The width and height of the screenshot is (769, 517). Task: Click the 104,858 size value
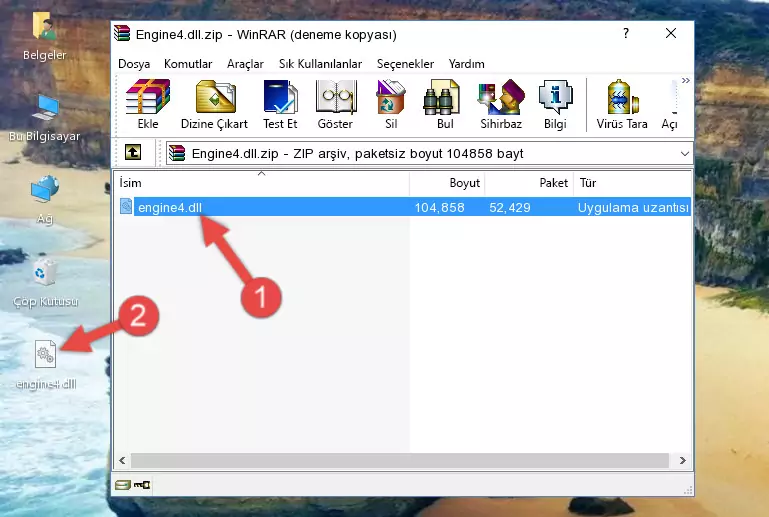(x=439, y=207)
